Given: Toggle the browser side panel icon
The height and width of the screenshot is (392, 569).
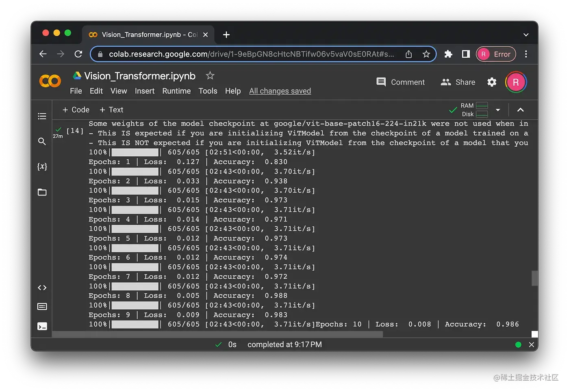Looking at the screenshot, I should tap(466, 54).
